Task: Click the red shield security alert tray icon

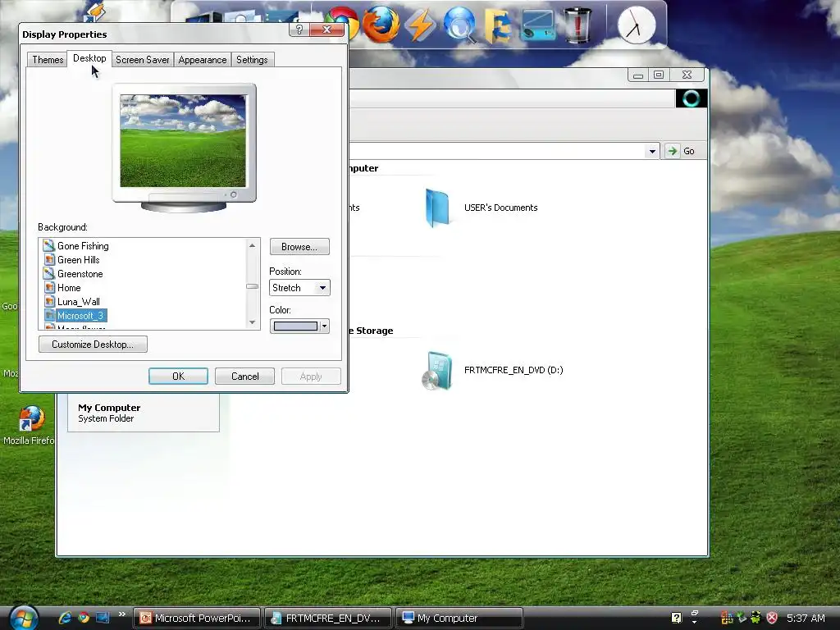Action: click(771, 618)
